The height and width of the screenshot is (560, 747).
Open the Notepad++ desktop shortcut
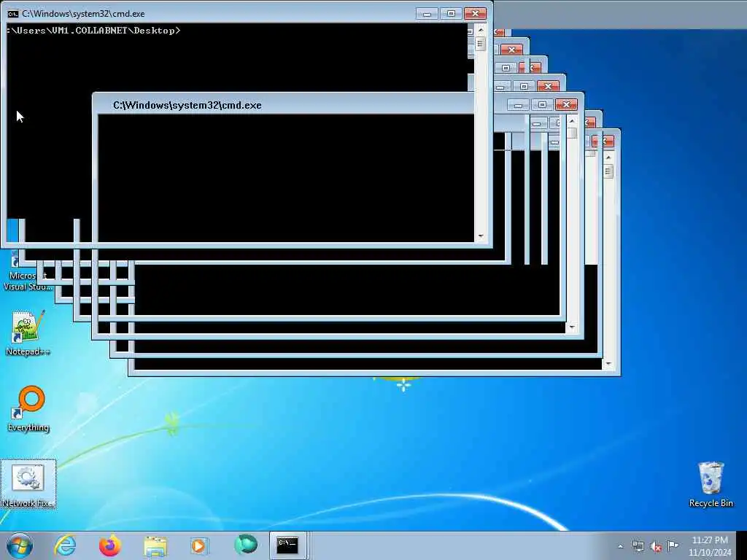[28, 332]
